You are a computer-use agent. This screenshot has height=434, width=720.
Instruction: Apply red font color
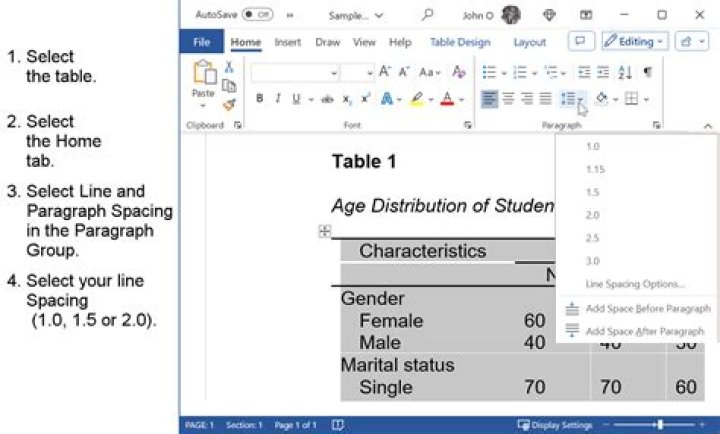click(x=447, y=99)
